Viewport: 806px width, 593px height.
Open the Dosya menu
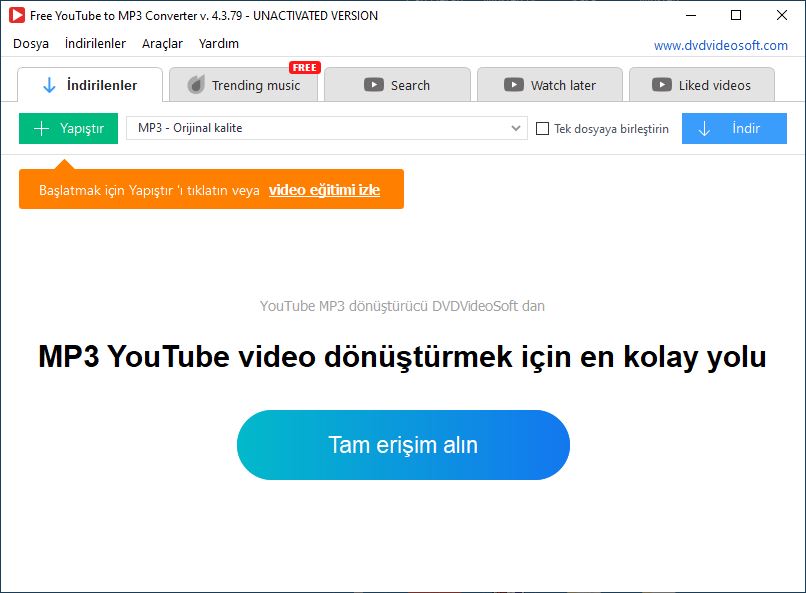coord(31,44)
